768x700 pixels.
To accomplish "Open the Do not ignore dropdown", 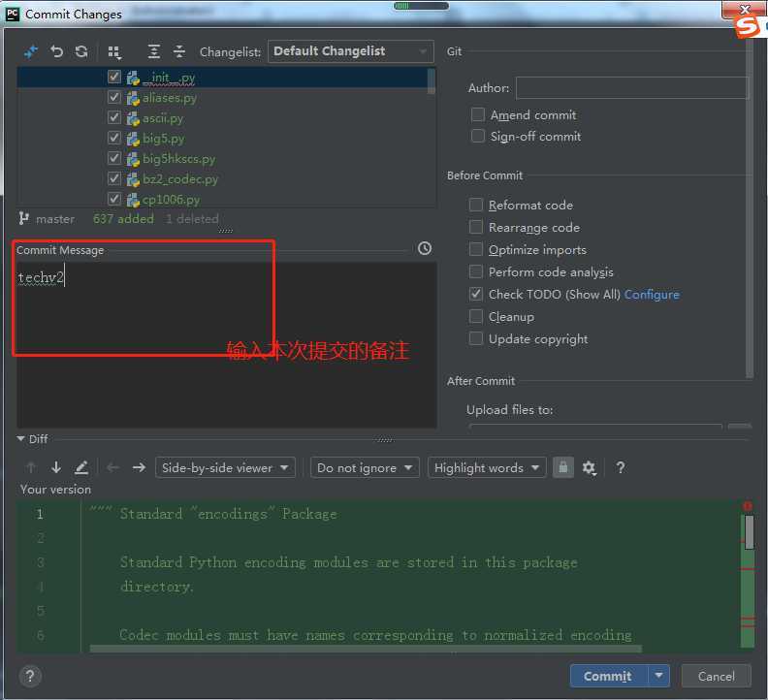I will click(365, 467).
